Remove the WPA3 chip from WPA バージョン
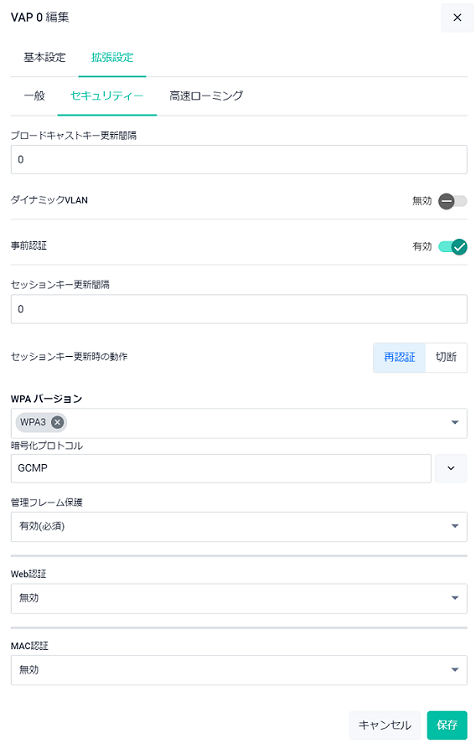Screen dimensions: 476x743 click(x=57, y=422)
